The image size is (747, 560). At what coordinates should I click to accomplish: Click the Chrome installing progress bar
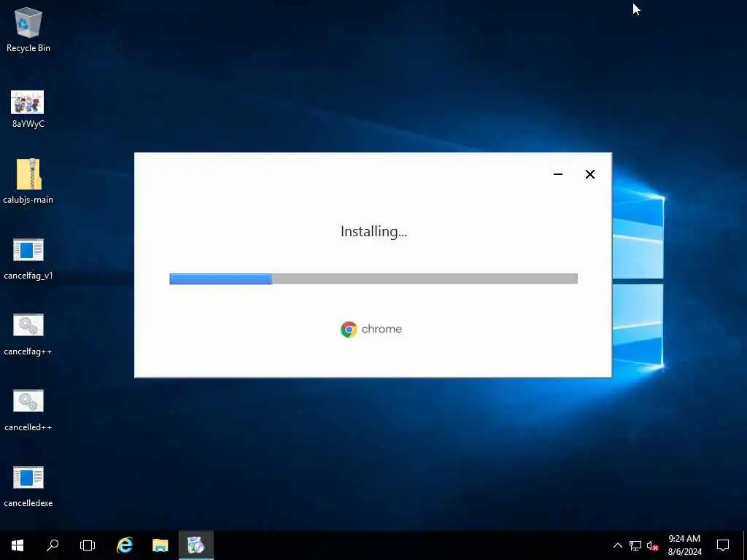coord(373,279)
